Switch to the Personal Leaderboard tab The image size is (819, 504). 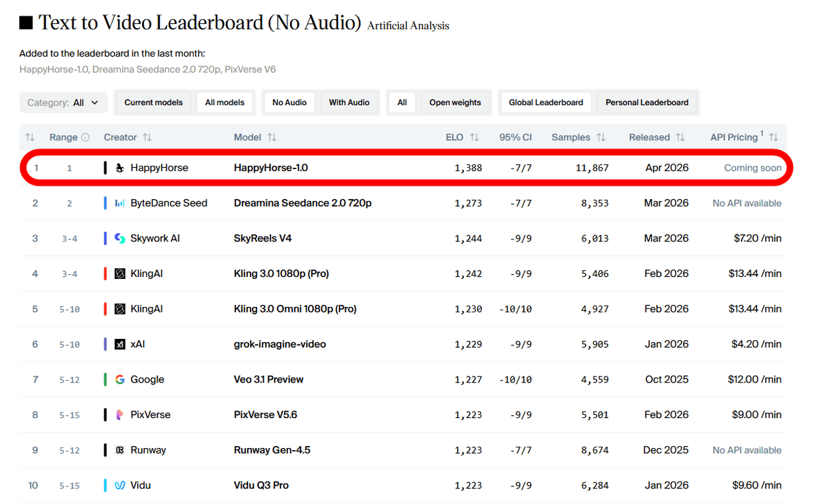click(x=646, y=102)
